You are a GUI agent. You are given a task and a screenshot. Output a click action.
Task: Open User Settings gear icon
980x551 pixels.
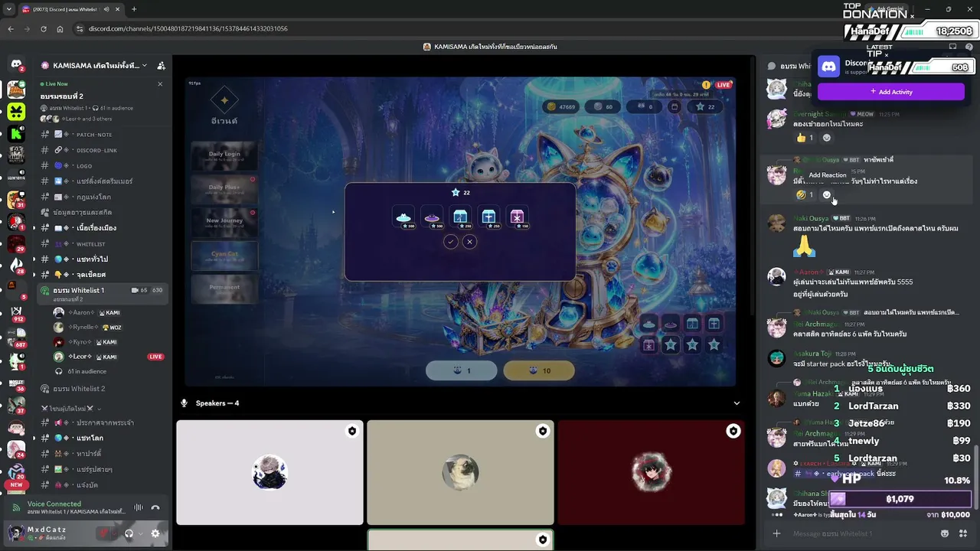point(155,533)
